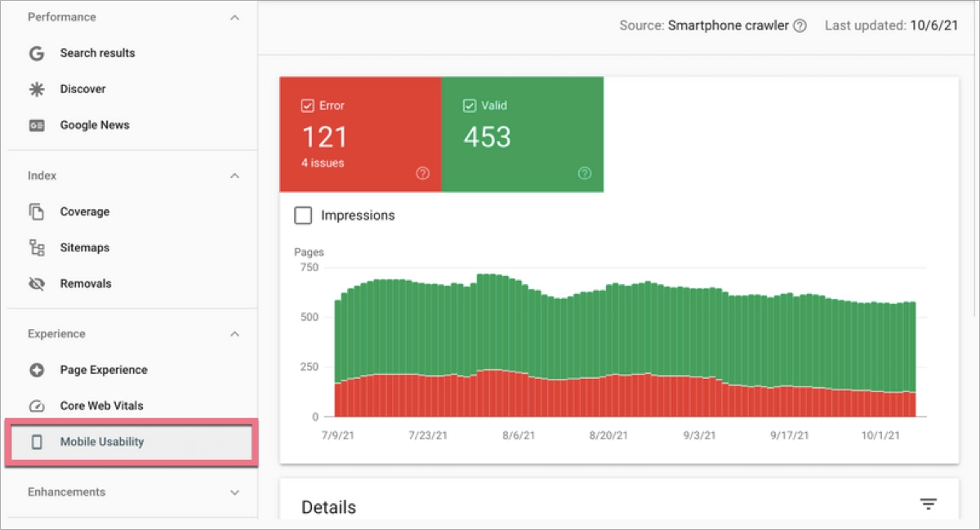
Task: Uncheck the Valid status checkbox
Action: (x=470, y=105)
